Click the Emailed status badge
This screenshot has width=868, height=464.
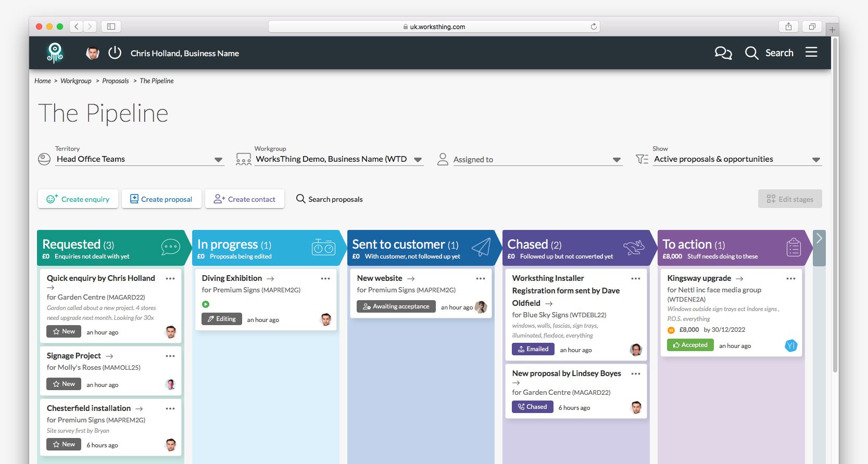533,349
